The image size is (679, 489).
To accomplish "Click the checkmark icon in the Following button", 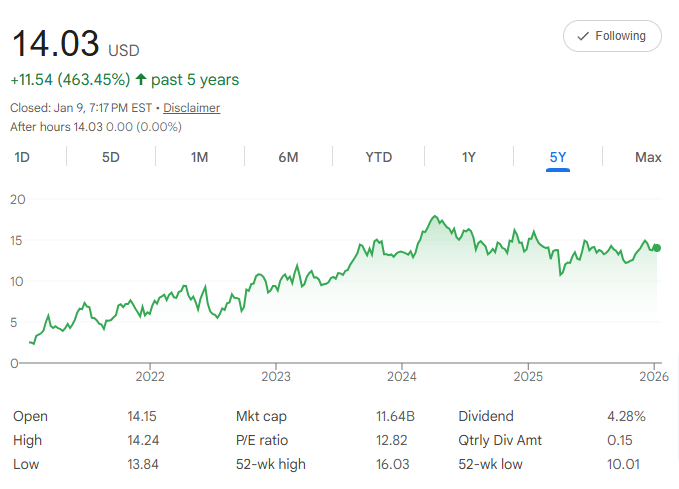I will point(583,36).
